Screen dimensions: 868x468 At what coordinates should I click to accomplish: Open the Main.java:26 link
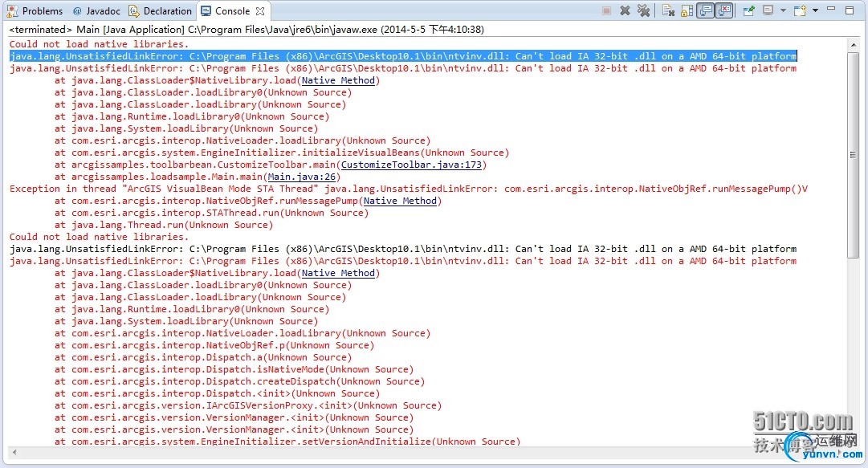tap(302, 177)
